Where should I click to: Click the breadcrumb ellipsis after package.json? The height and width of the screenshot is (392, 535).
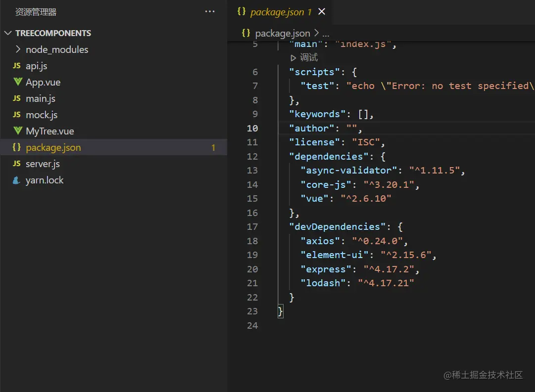tap(326, 34)
